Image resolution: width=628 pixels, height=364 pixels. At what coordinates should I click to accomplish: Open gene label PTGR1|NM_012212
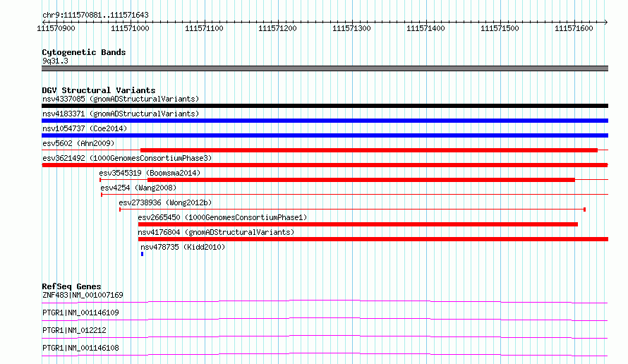(74, 330)
